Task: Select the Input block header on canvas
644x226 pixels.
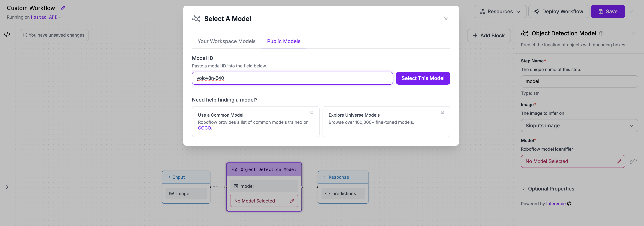Action: click(186, 177)
